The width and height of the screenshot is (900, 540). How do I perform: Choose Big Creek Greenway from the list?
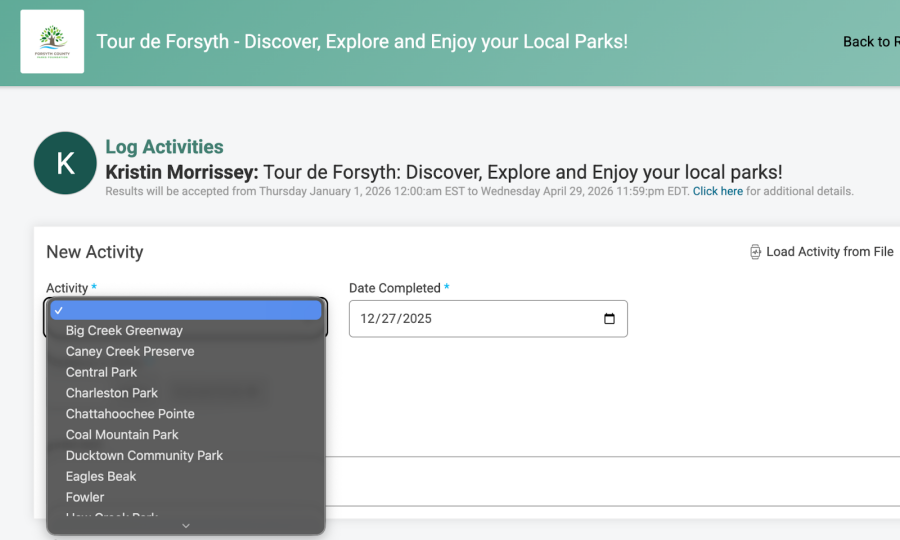(124, 330)
